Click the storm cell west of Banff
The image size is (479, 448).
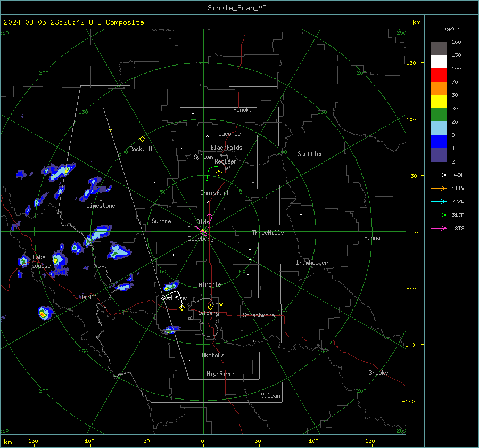tap(45, 313)
